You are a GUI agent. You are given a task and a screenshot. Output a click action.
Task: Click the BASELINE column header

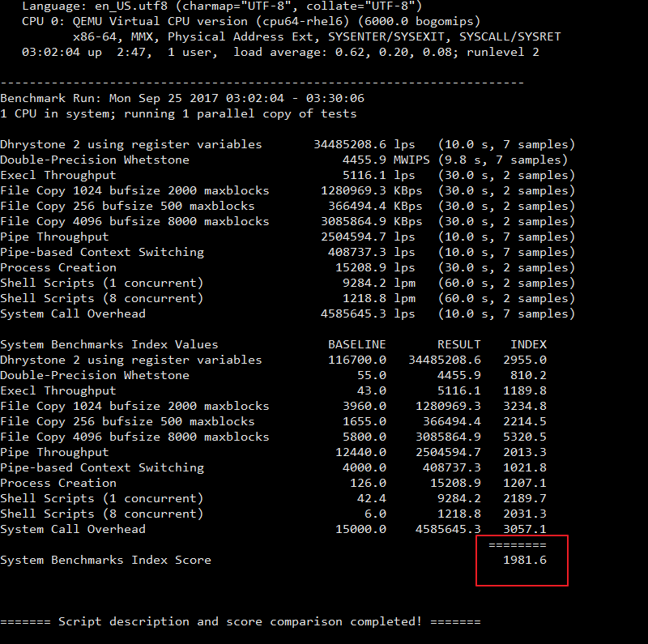[357, 344]
